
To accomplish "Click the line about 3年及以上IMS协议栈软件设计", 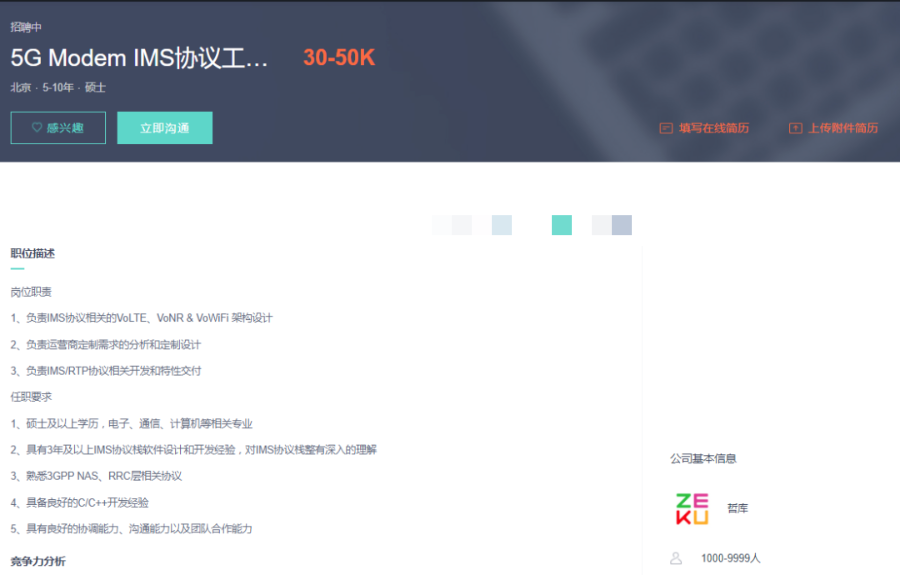I will [193, 449].
